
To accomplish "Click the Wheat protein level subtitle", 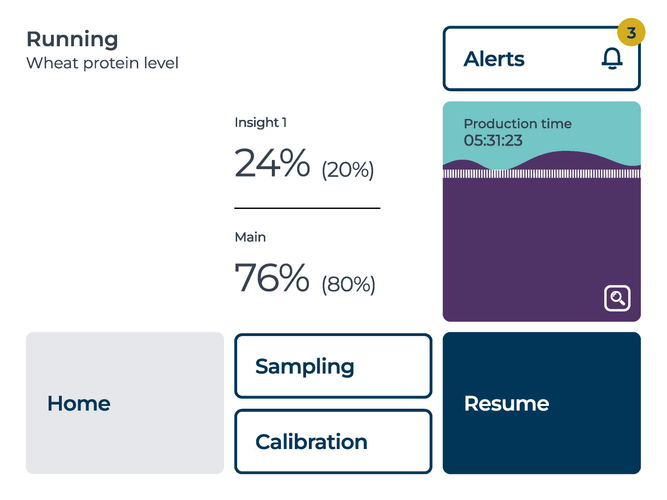I will coord(103,63).
